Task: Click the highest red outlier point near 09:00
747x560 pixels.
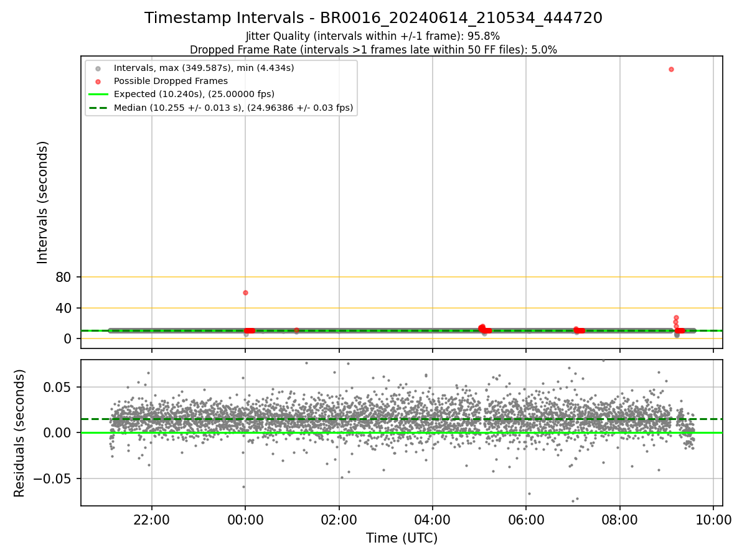Action: 671,69
